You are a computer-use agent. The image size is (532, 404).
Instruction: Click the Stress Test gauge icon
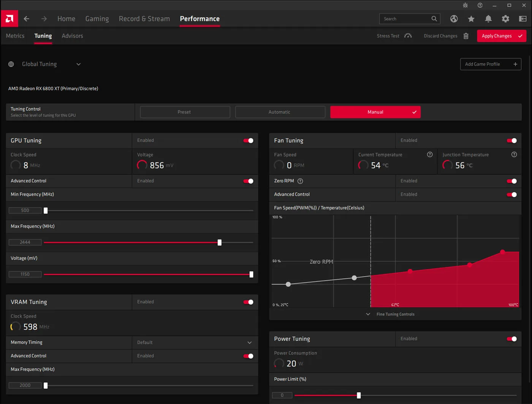(x=408, y=36)
